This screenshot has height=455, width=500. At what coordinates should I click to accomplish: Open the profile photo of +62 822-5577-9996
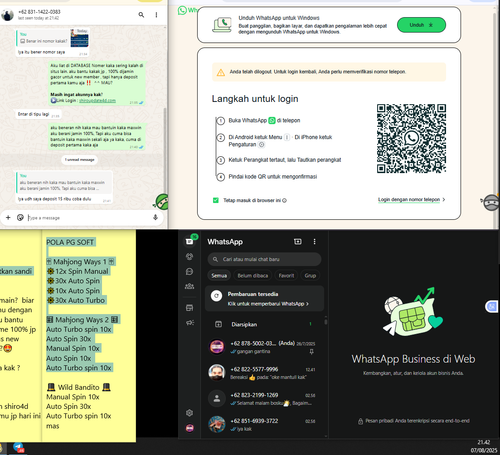(217, 372)
